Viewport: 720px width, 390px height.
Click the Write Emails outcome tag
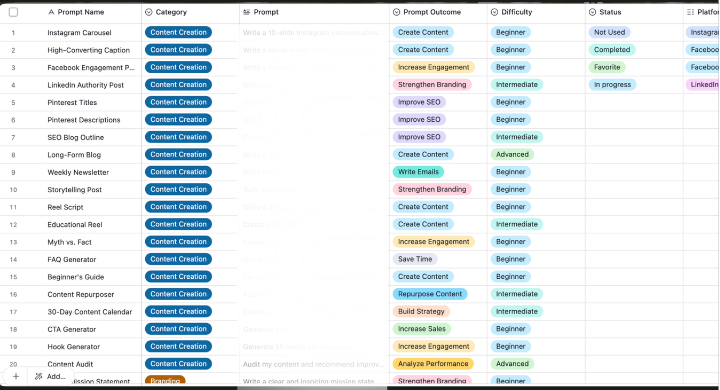(x=418, y=172)
